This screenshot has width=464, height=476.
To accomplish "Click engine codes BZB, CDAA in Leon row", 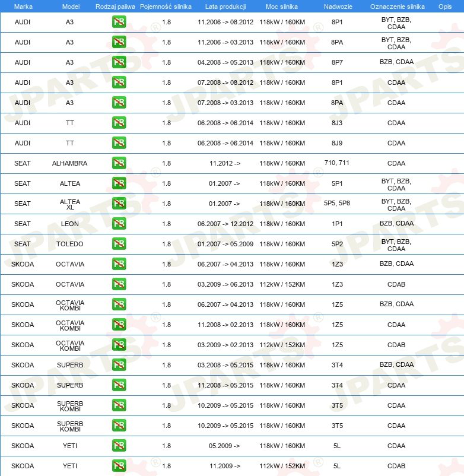I will point(396,223).
